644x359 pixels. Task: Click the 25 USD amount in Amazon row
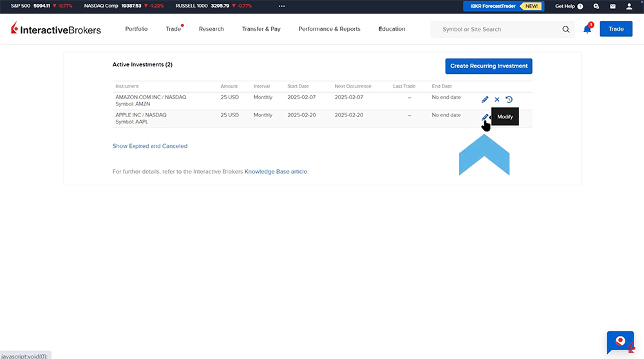point(230,97)
